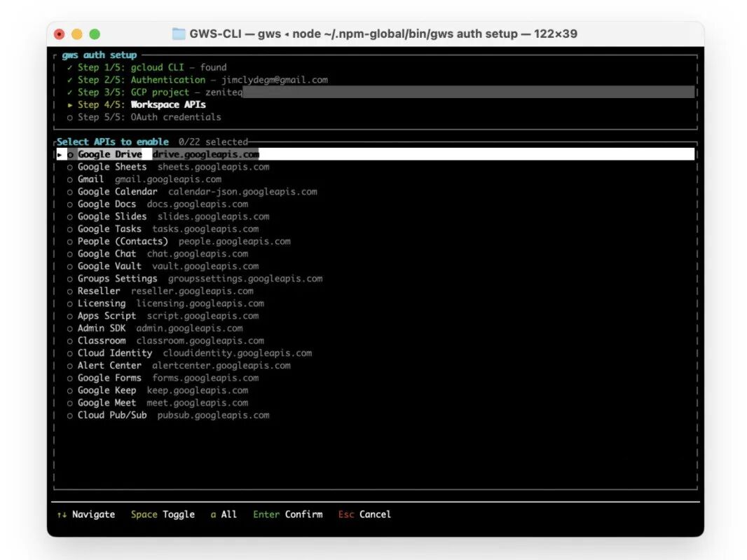
Task: Click Step 2/5 Authentication line
Action: click(197, 80)
